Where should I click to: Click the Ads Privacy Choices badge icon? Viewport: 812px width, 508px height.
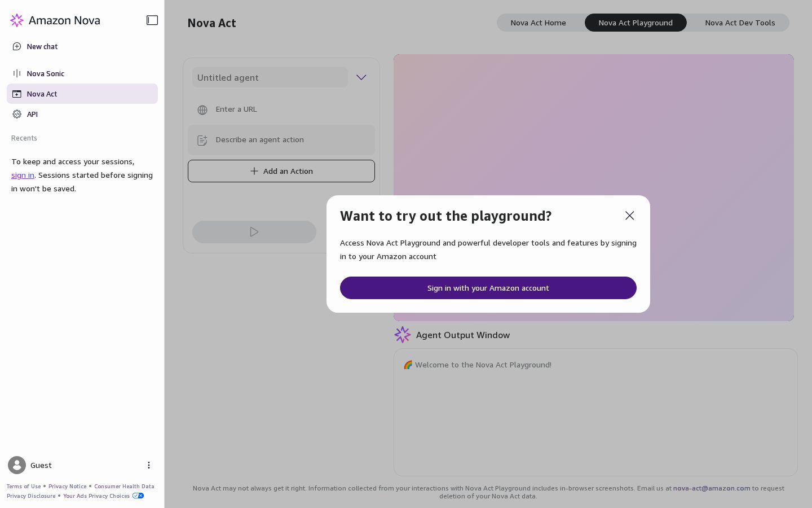click(138, 496)
